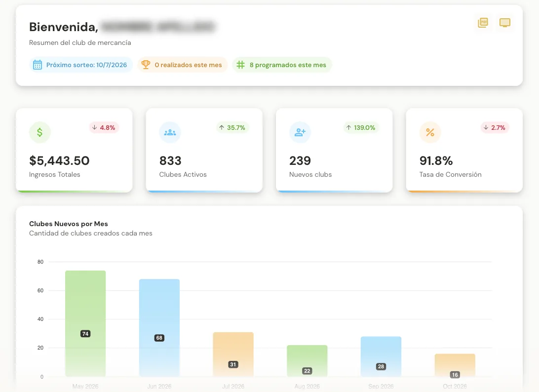Screen dimensions: 539x392
Task: Select the 0 realizados este mes badge
Action: (183, 65)
